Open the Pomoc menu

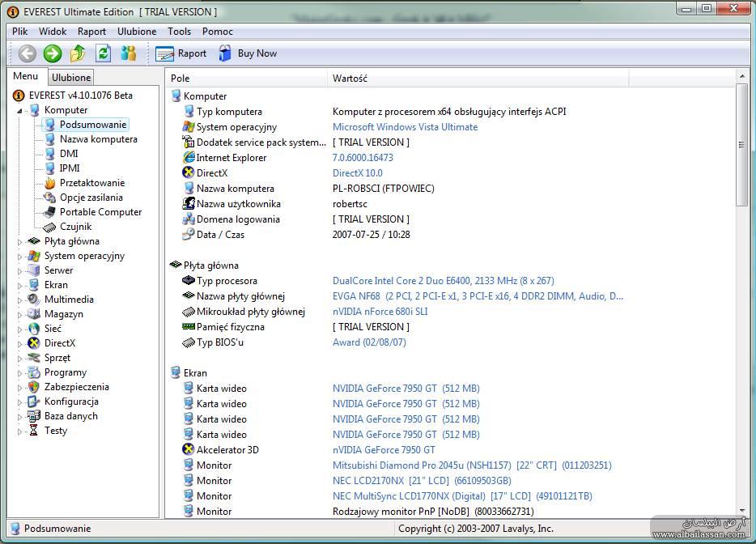click(x=218, y=32)
